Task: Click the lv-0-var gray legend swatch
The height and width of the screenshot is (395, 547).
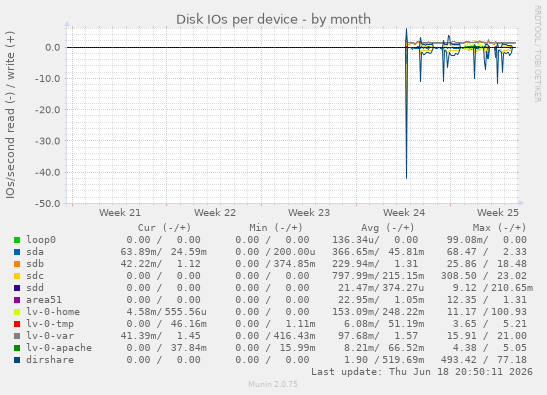Action: click(x=17, y=336)
